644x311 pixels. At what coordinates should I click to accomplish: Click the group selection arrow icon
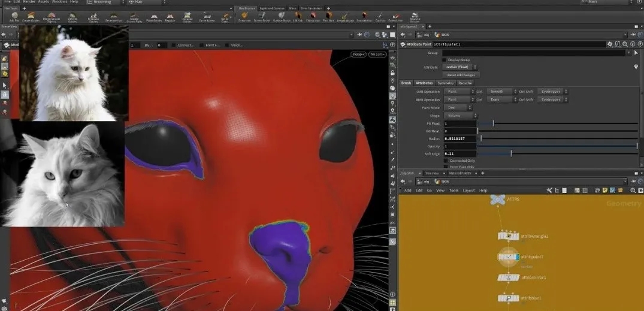[x=636, y=53]
